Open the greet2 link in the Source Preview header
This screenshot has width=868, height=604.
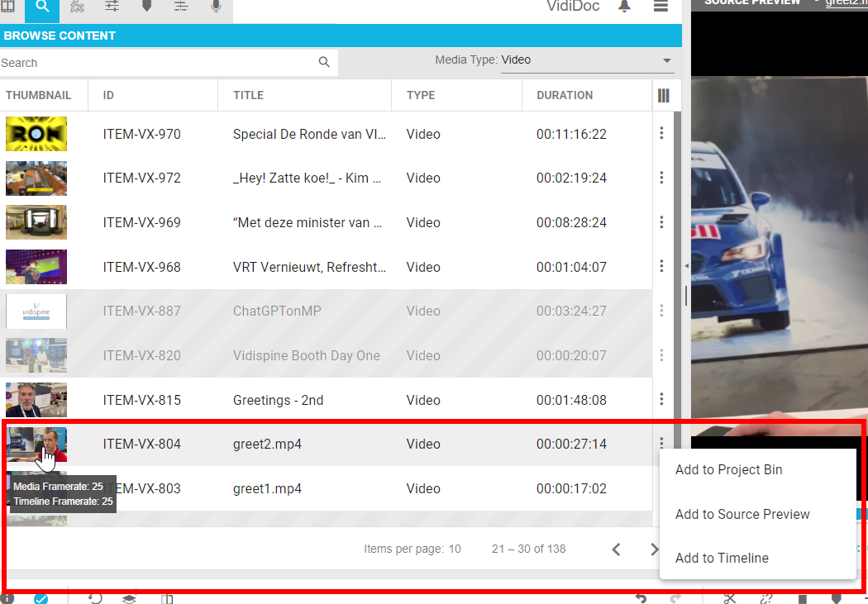coord(847,3)
